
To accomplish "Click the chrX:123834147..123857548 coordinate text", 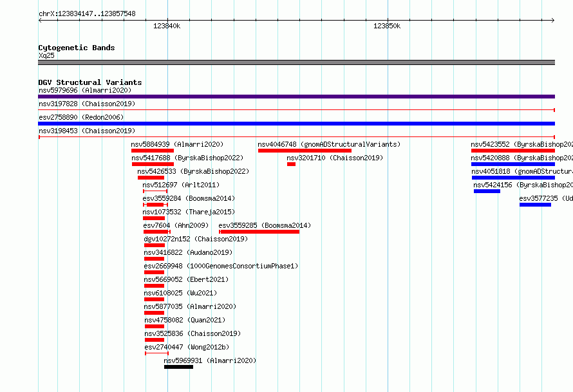I will point(87,14).
